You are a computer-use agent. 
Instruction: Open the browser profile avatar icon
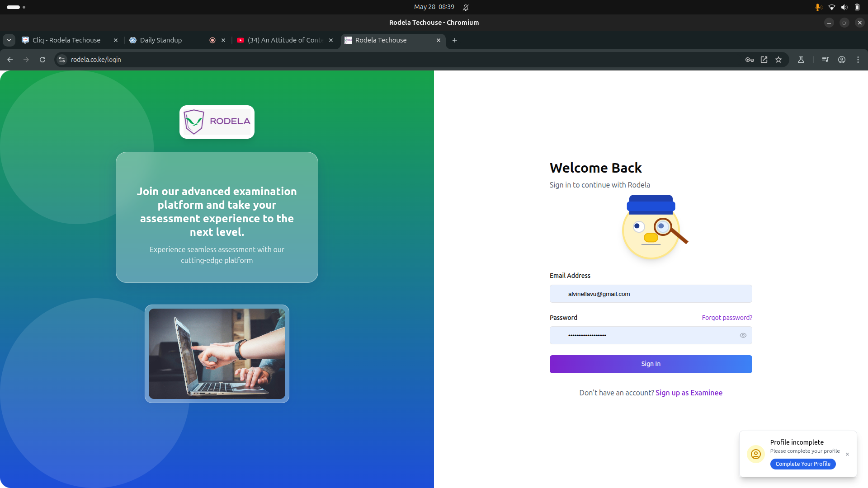coord(842,60)
